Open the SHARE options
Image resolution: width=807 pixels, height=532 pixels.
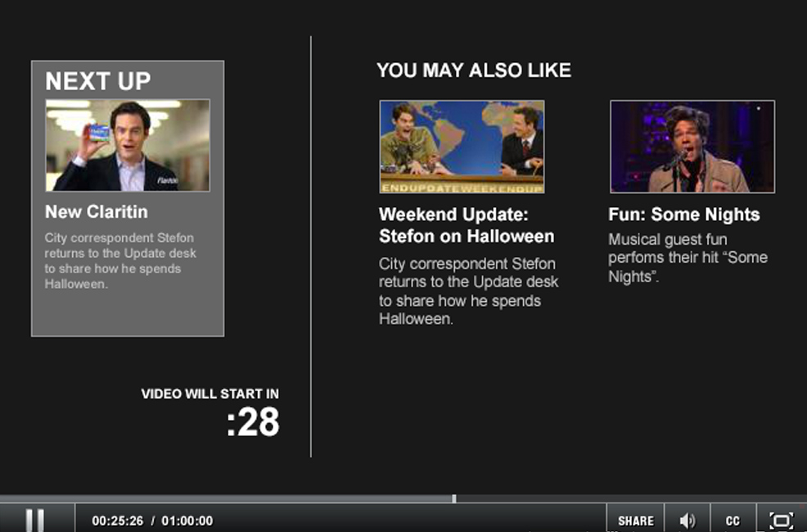pyautogui.click(x=636, y=521)
